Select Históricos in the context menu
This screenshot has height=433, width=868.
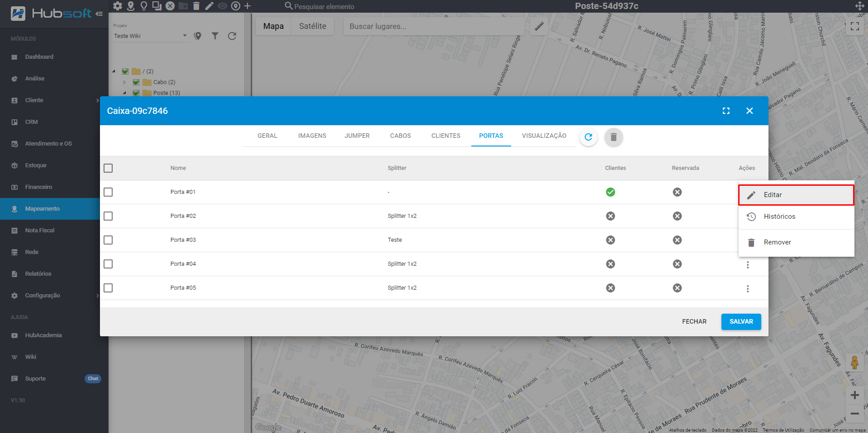[x=796, y=216]
